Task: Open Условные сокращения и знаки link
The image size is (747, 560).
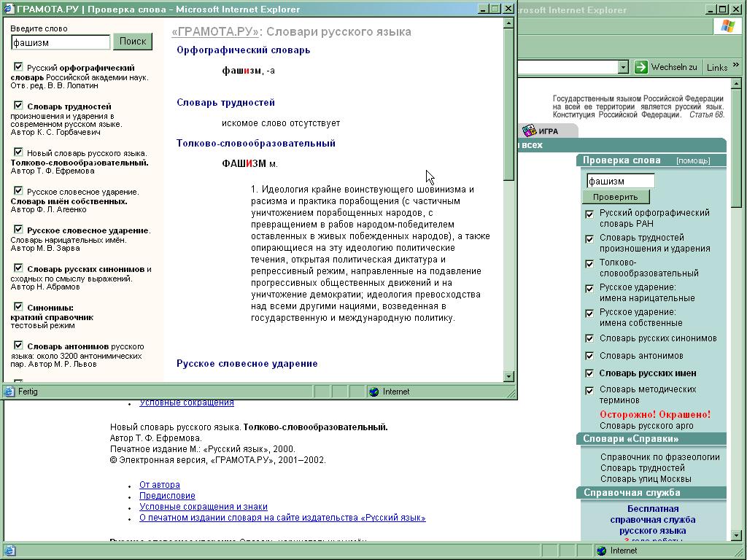Action: pyautogui.click(x=204, y=507)
